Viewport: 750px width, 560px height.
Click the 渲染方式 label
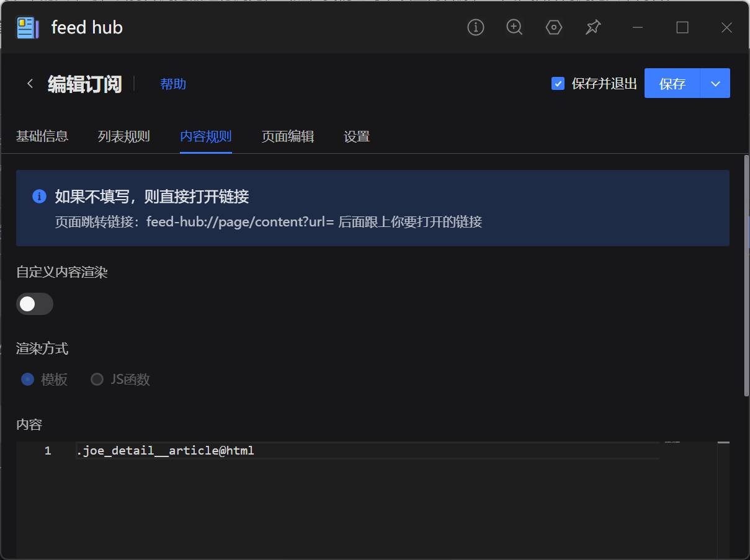[x=42, y=349]
